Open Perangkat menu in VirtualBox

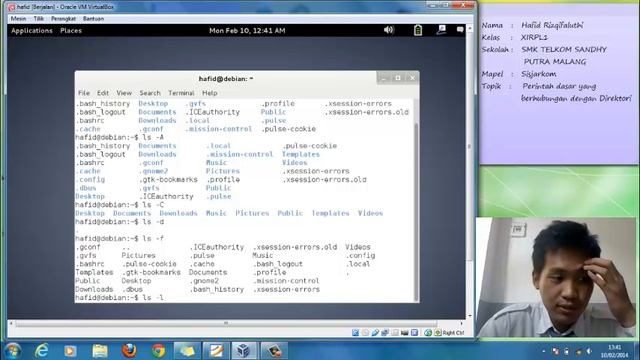pos(63,18)
